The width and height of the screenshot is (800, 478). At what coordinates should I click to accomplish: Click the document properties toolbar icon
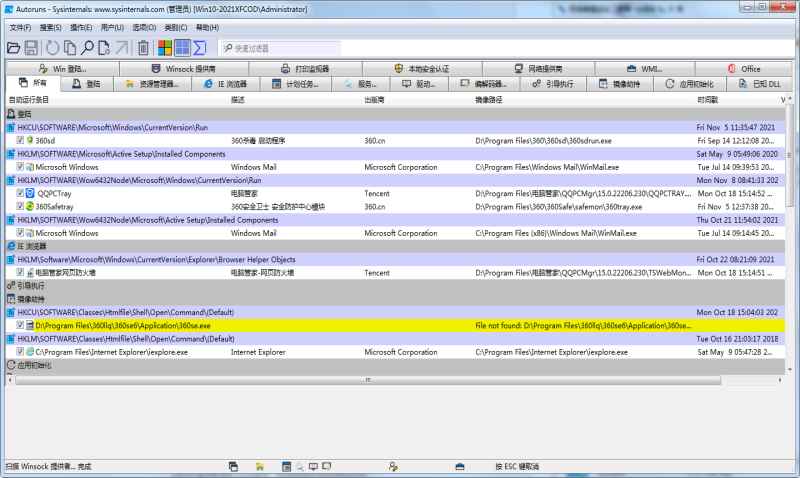pos(104,48)
